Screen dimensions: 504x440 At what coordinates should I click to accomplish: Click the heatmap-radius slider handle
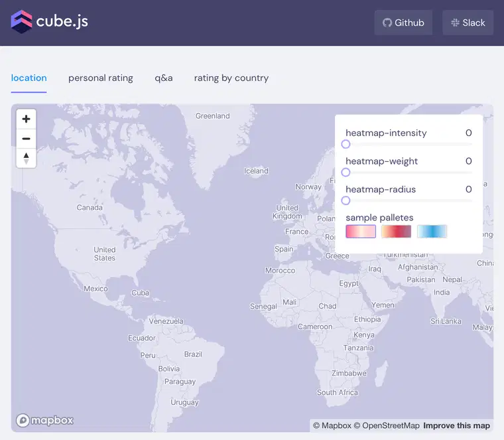tap(346, 200)
